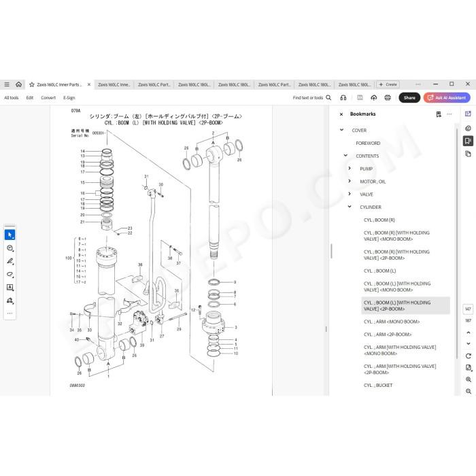
Task: Select the freehand draw loop tool
Action: click(10, 275)
